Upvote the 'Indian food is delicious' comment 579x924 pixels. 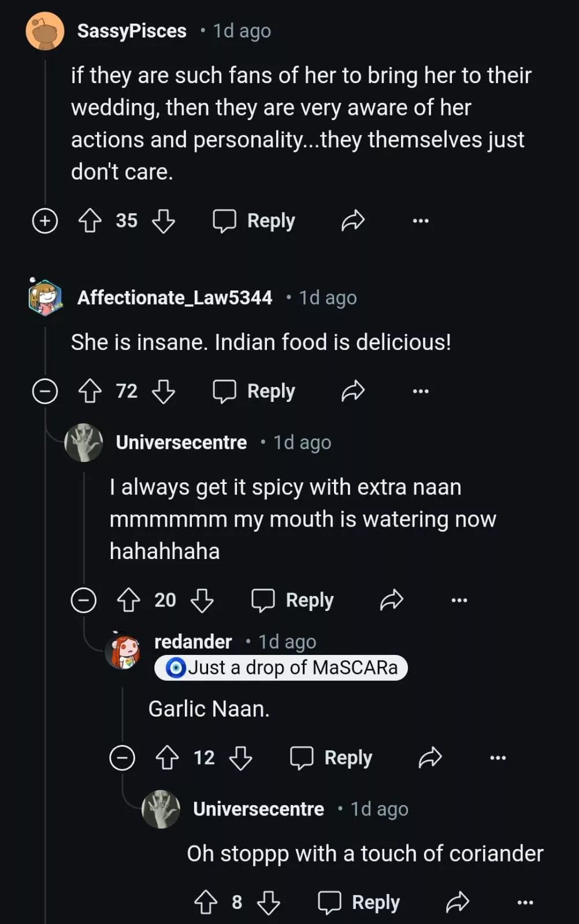(90, 391)
